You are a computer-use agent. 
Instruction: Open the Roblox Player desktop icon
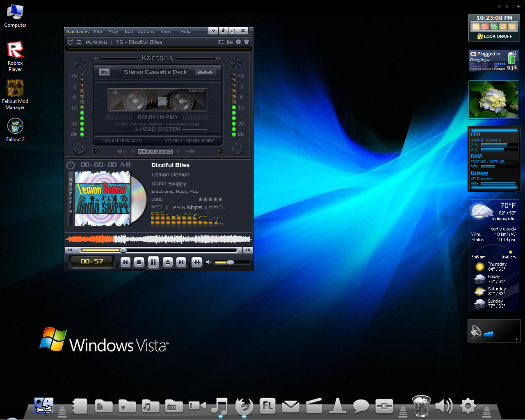click(x=15, y=57)
